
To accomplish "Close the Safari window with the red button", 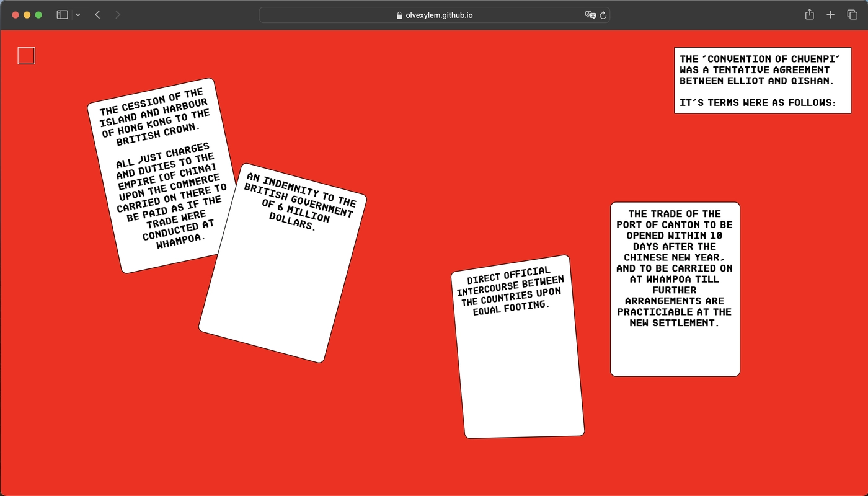I will [x=15, y=15].
